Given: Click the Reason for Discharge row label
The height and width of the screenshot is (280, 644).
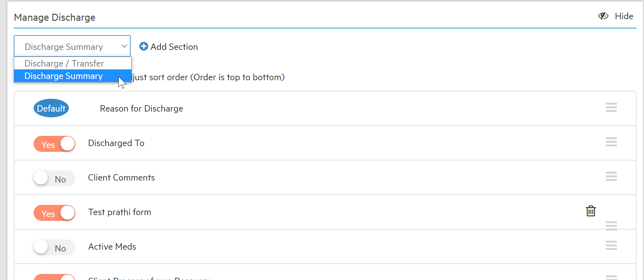Looking at the screenshot, I should pyautogui.click(x=141, y=109).
